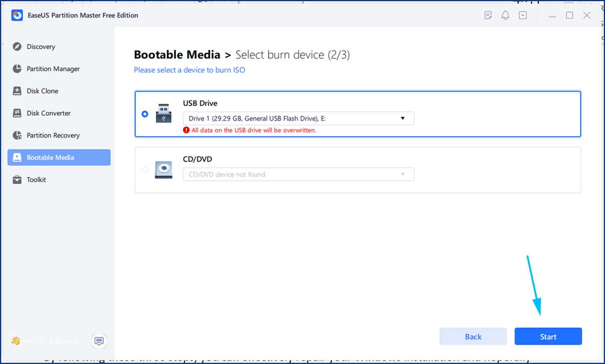605x364 pixels.
Task: Click the Discovery compass icon
Action: pos(17,47)
